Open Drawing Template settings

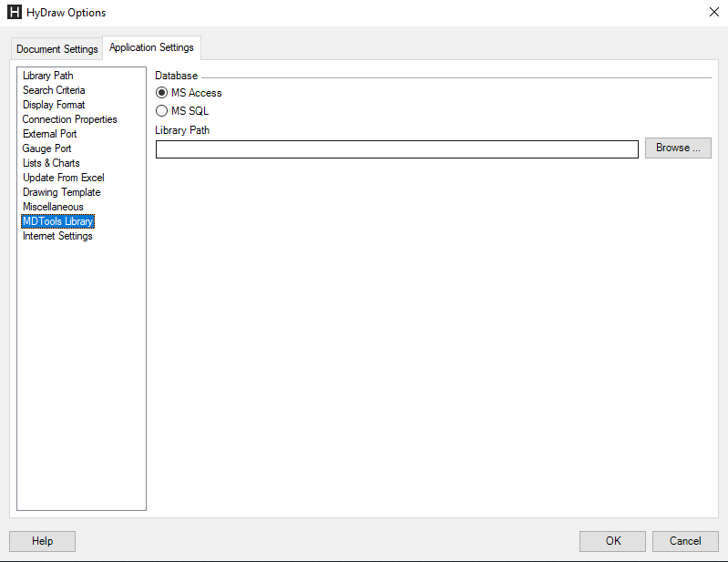62,192
